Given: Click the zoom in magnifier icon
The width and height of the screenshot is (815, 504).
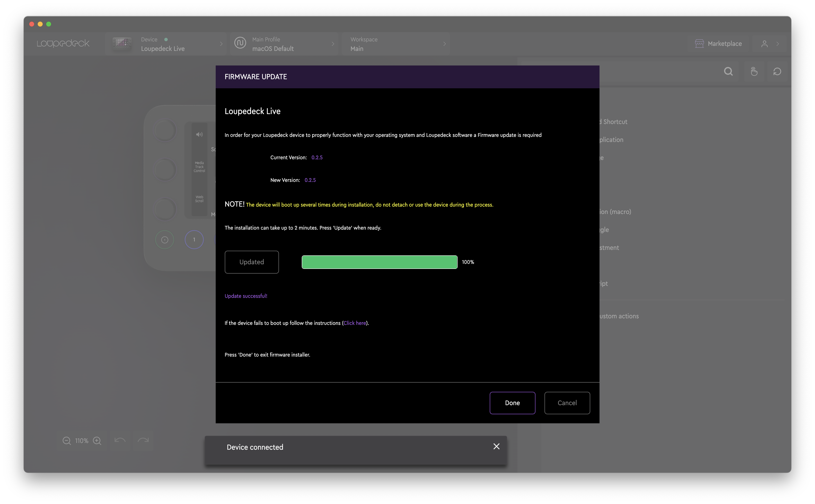Looking at the screenshot, I should click(97, 441).
